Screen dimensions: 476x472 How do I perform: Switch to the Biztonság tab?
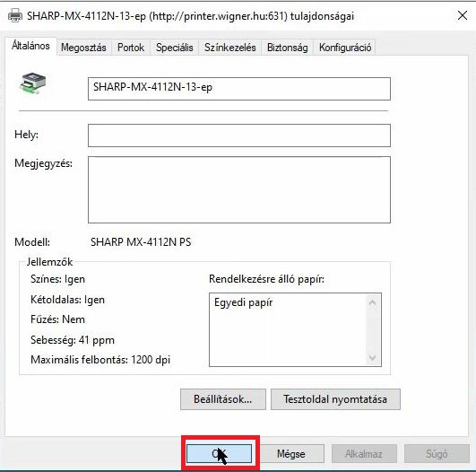coord(287,48)
